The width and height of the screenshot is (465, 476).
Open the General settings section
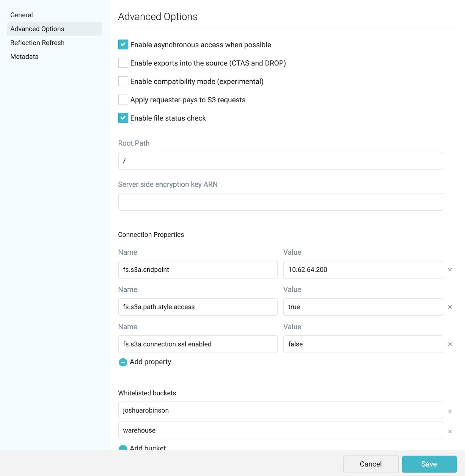(x=22, y=15)
